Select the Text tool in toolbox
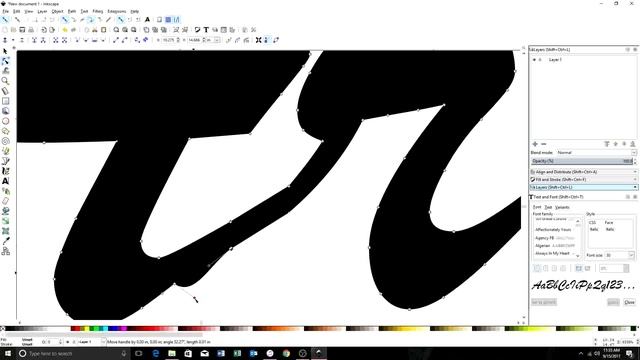 coord(5,181)
